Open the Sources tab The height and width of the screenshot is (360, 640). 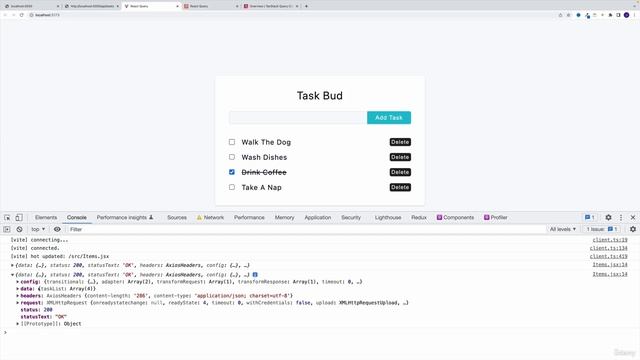[x=177, y=218]
